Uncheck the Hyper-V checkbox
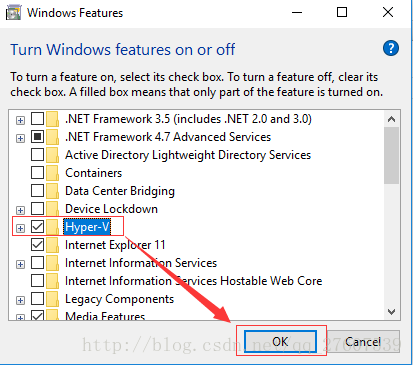 point(37,227)
